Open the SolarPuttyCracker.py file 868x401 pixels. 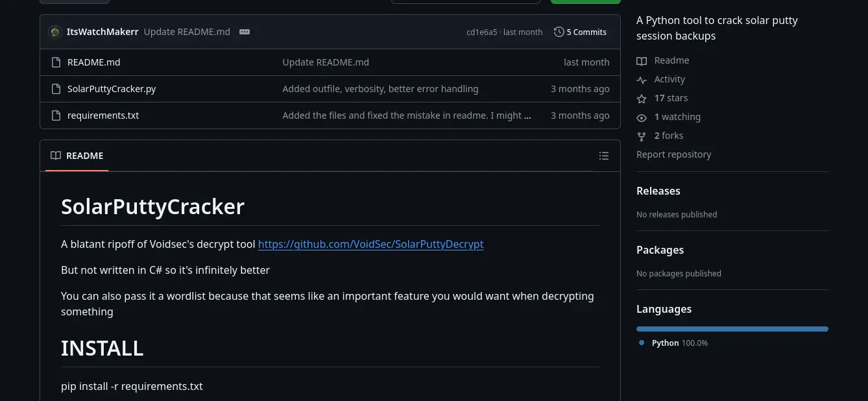point(112,89)
